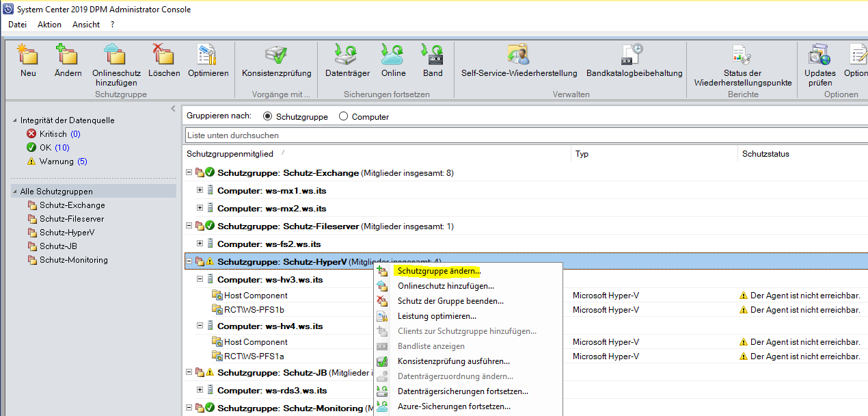This screenshot has width=868, height=416.
Task: Expand Computer ws-mx1.ws.its
Action: (200, 190)
